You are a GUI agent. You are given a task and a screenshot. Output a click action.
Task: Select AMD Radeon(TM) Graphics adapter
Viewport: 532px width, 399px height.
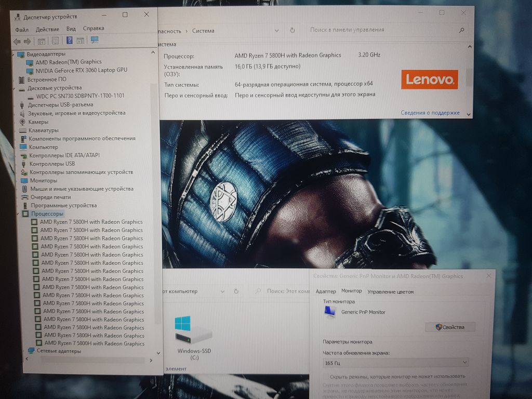click(x=69, y=62)
